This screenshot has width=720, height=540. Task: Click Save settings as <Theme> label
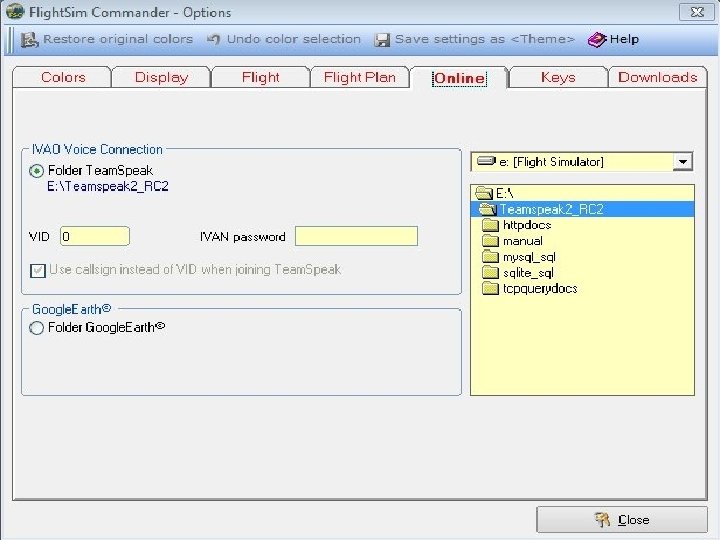pyautogui.click(x=485, y=39)
